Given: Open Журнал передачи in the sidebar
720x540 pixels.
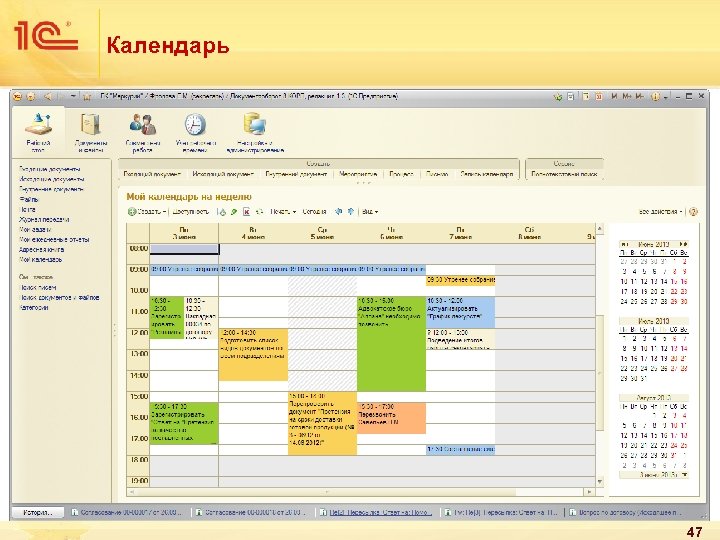Looking at the screenshot, I should [44, 219].
